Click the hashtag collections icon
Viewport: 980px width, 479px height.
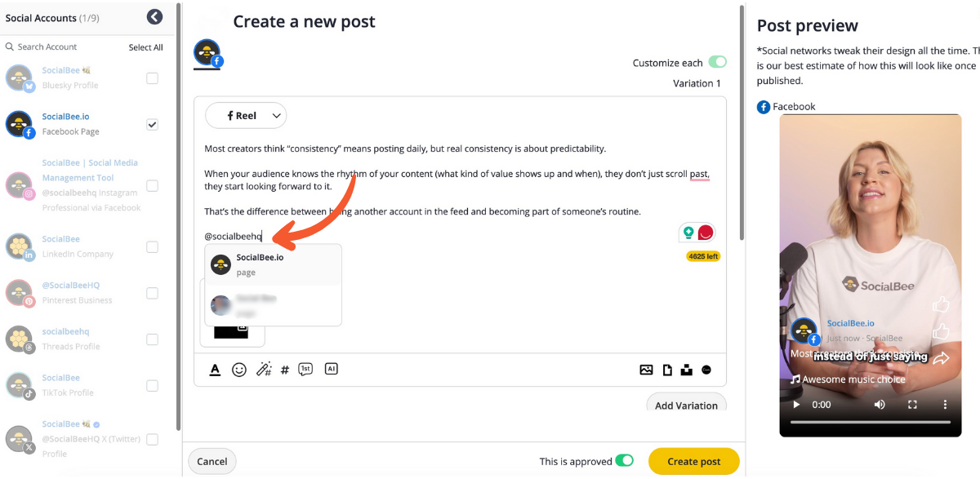pos(285,370)
